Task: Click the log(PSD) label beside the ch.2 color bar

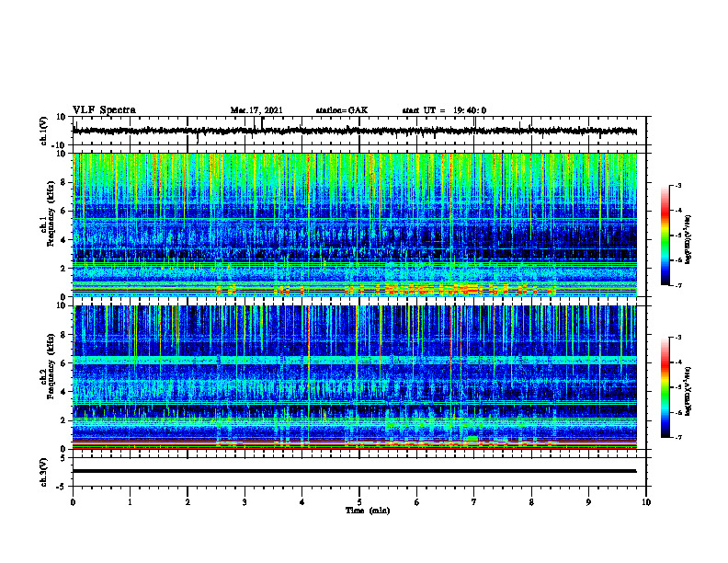Action: 688,391
